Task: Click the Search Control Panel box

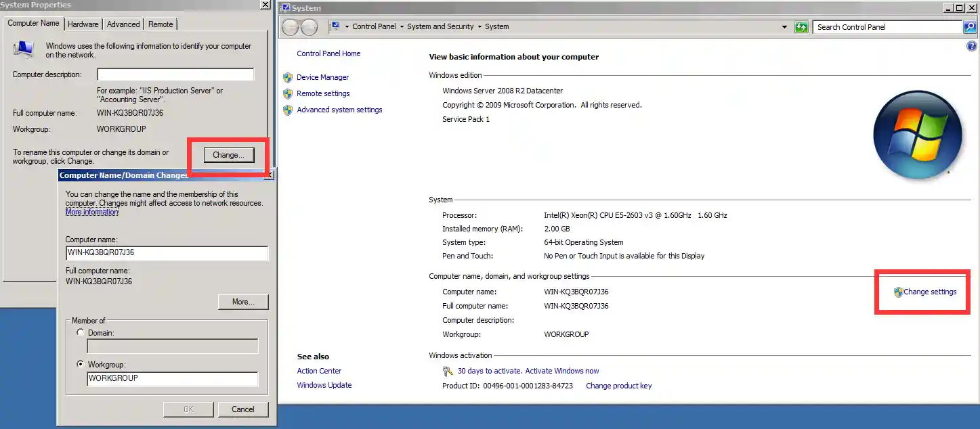Action: pyautogui.click(x=887, y=27)
